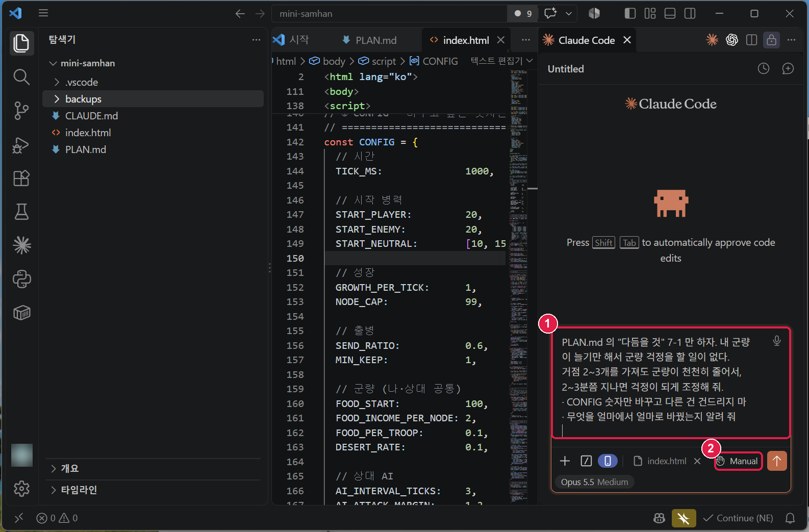Open the Manage gear settings menu
The width and height of the screenshot is (809, 532).
tap(21, 489)
